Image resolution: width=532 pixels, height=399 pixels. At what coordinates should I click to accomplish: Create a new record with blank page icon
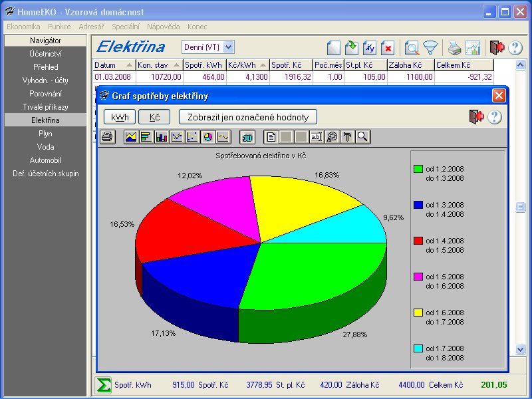pos(334,47)
